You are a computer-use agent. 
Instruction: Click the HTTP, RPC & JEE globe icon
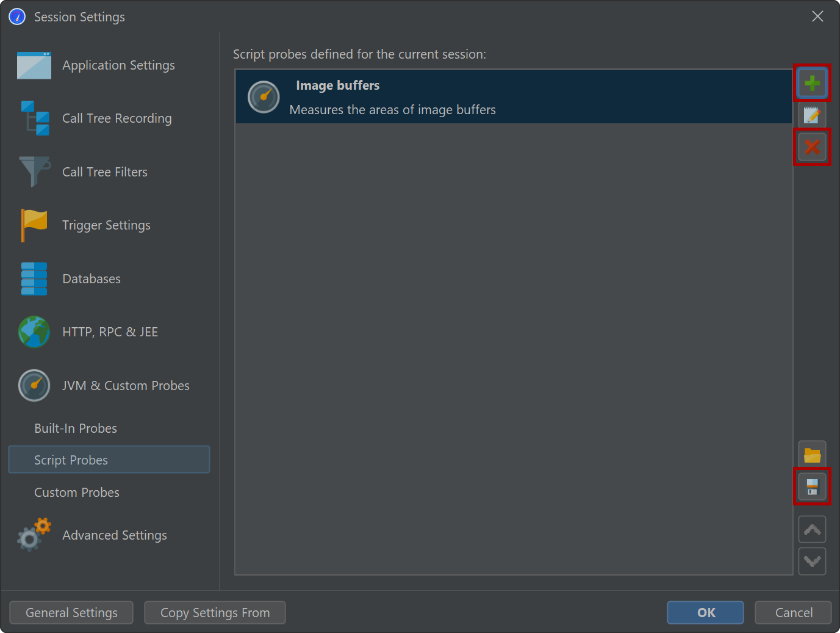34,332
